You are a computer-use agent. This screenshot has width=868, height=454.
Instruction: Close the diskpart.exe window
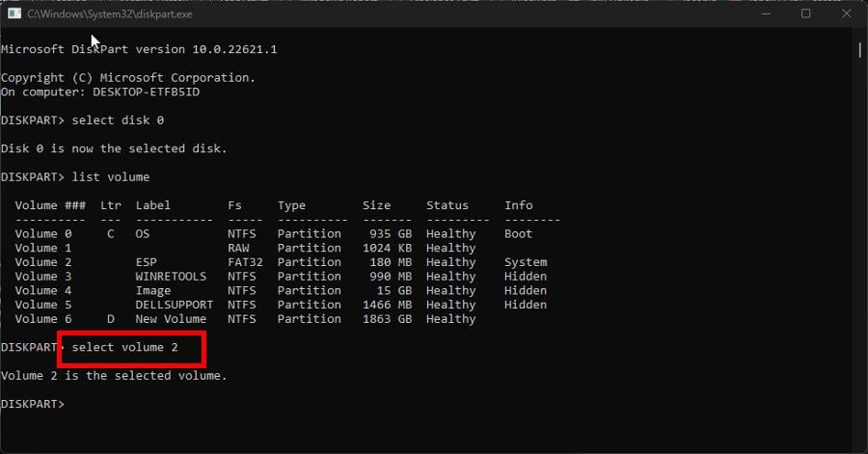847,13
